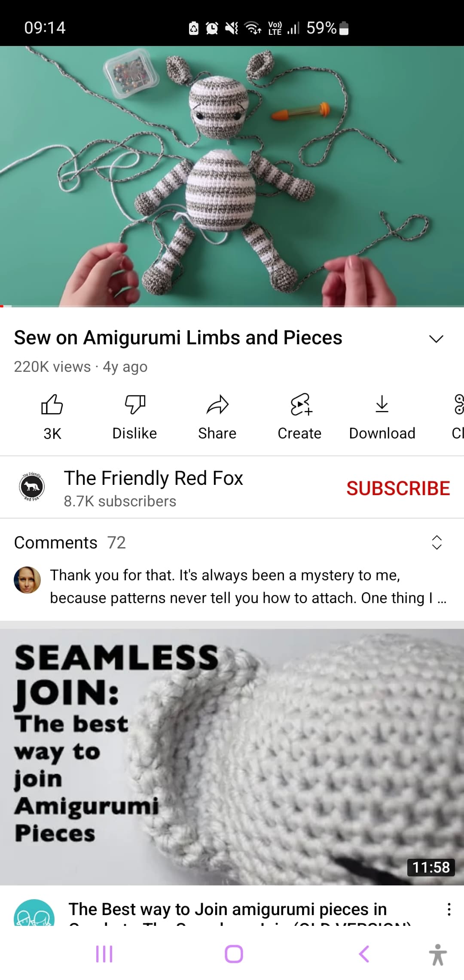Open The Friendly Red Fox channel avatar
The height and width of the screenshot is (980, 464).
click(x=32, y=487)
